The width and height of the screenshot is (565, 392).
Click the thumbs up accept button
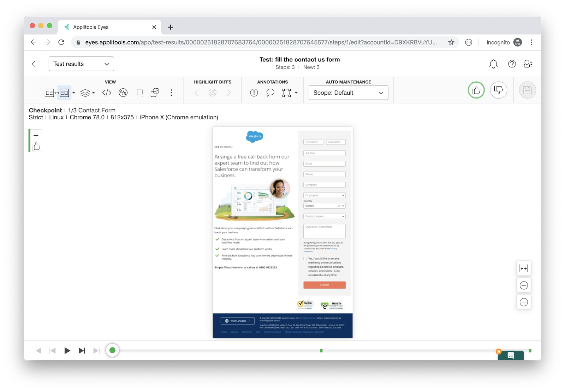[476, 90]
